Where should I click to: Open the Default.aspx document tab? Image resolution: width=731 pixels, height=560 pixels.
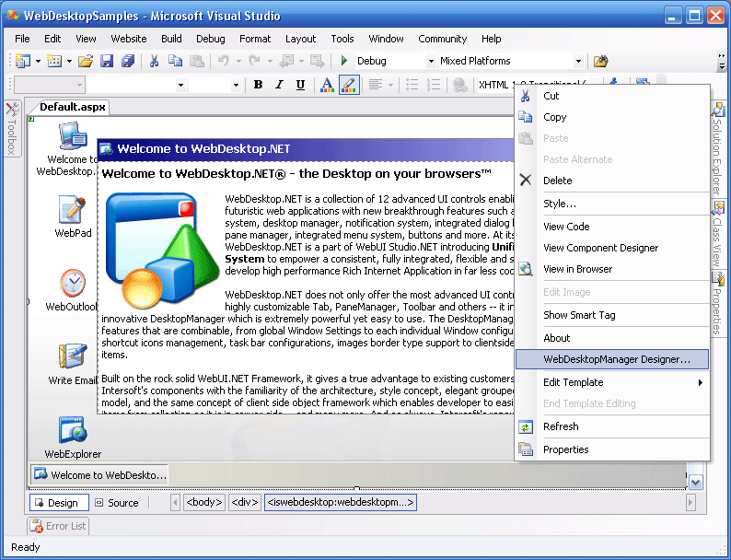pyautogui.click(x=73, y=107)
